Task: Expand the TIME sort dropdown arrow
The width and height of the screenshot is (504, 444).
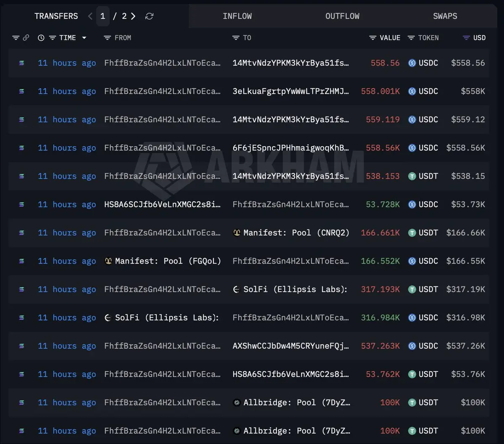Action: tap(84, 38)
